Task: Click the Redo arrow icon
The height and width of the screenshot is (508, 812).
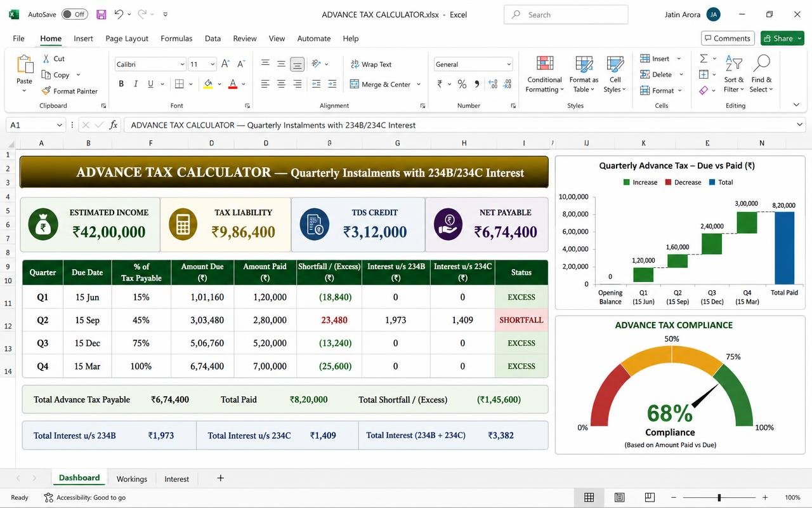Action: (142, 14)
